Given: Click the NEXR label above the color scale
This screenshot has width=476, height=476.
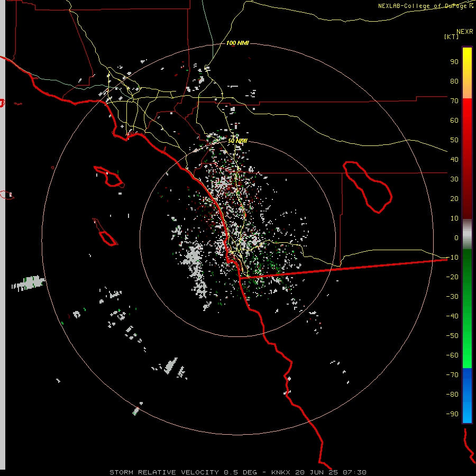Looking at the screenshot, I should point(465,32).
